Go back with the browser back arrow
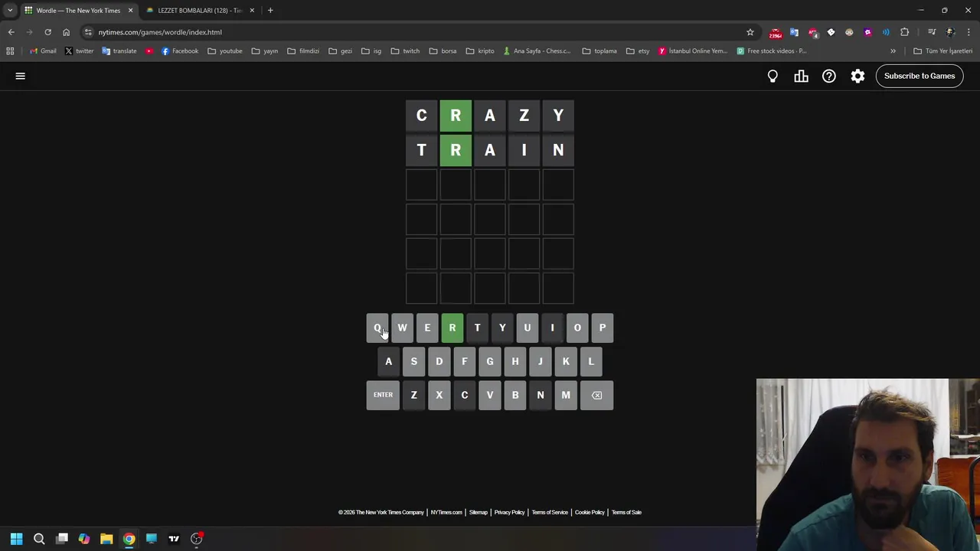The height and width of the screenshot is (551, 980). (x=11, y=32)
